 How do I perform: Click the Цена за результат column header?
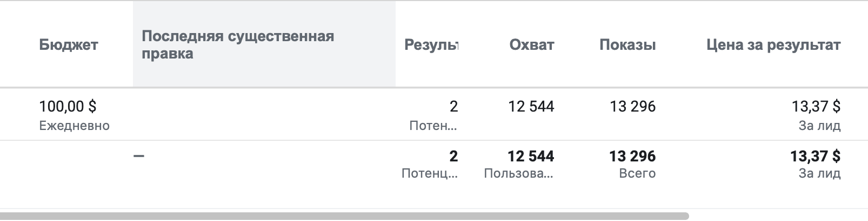tap(773, 44)
